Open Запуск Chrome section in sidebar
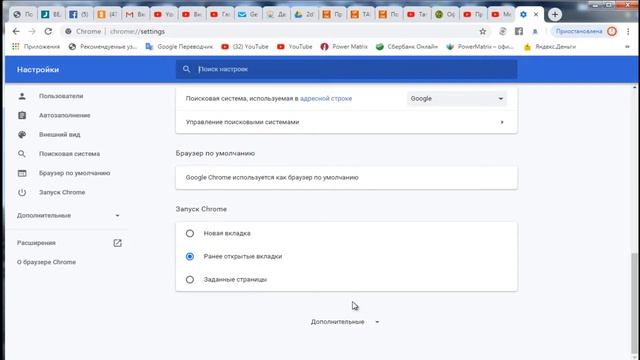This screenshot has width=640, height=360. [x=62, y=192]
